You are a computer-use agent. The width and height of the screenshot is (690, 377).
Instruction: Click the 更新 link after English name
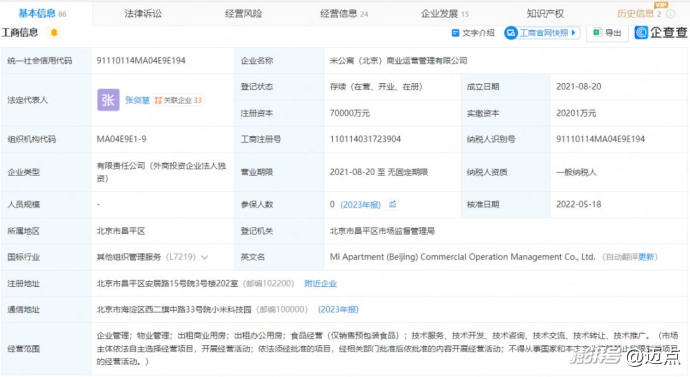(646, 257)
